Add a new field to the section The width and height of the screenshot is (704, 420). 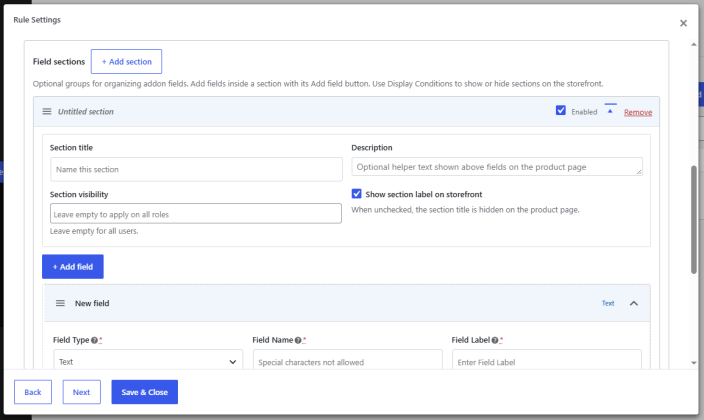click(73, 267)
